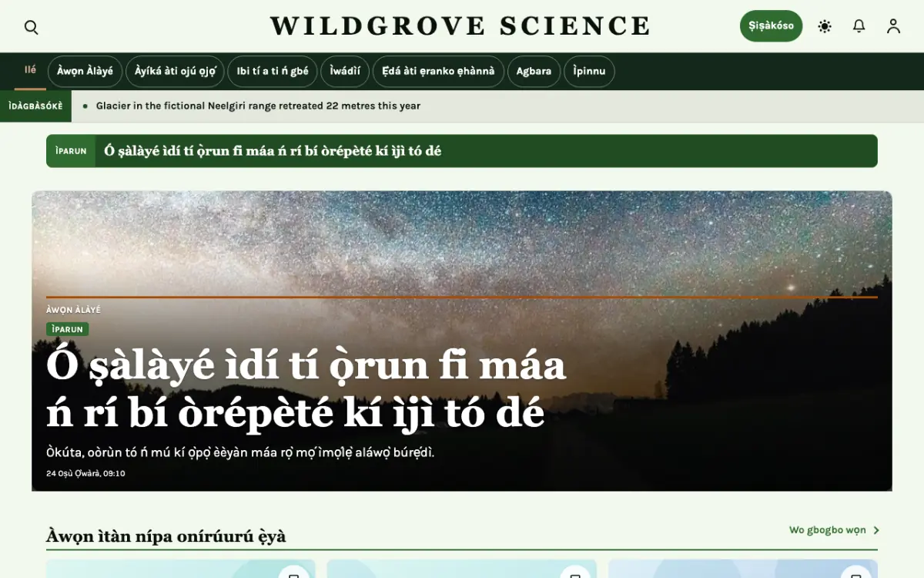Click the ÌPARUN badge on the hero
Screen dimensions: 924x578
pyautogui.click(x=68, y=329)
